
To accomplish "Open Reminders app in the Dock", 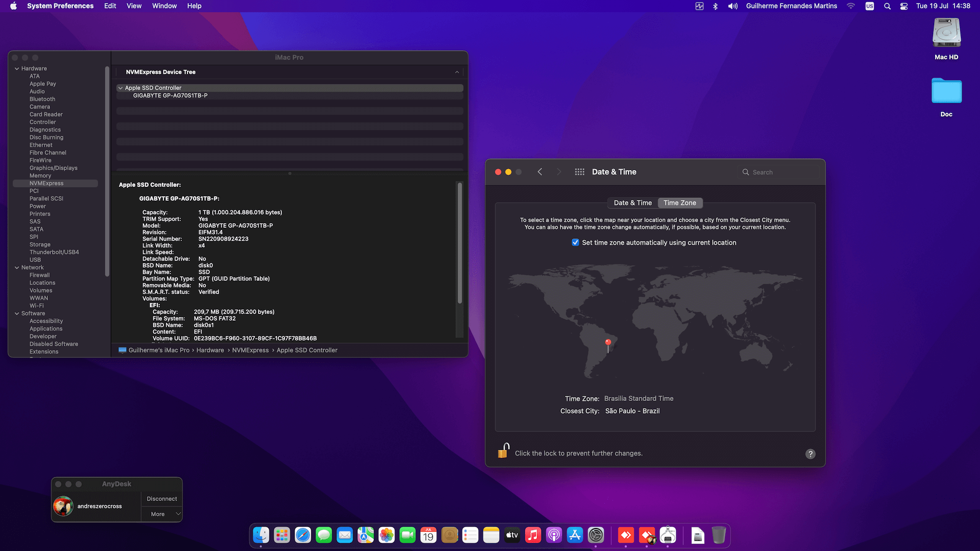I will 470,535.
